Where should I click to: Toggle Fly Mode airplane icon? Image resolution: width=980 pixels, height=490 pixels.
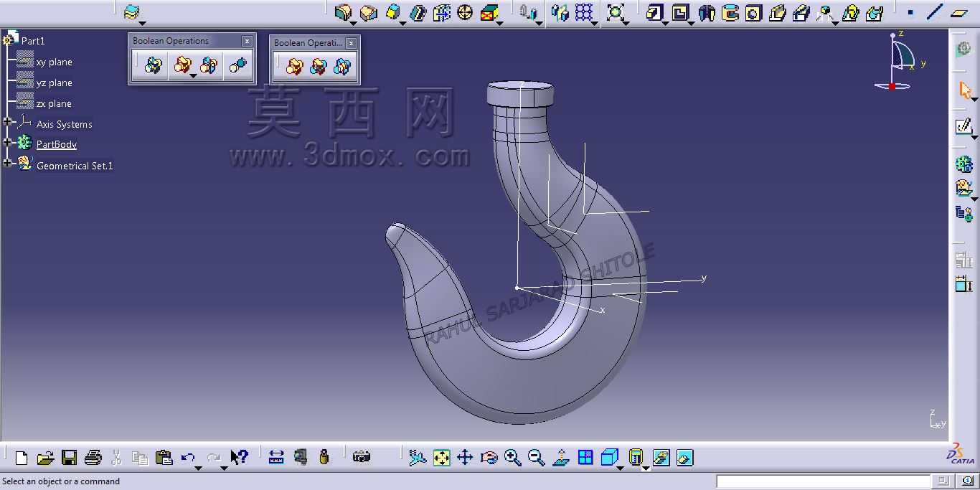(418, 457)
